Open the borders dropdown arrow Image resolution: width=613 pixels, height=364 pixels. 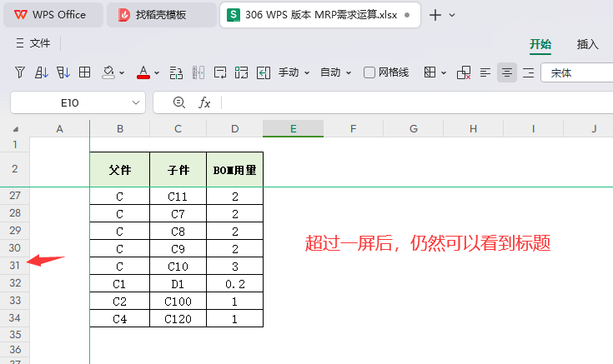tap(444, 72)
